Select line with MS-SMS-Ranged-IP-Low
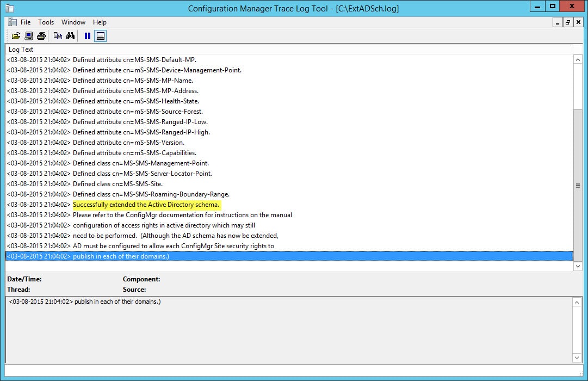Viewport: 588px width, 381px height. coord(289,121)
